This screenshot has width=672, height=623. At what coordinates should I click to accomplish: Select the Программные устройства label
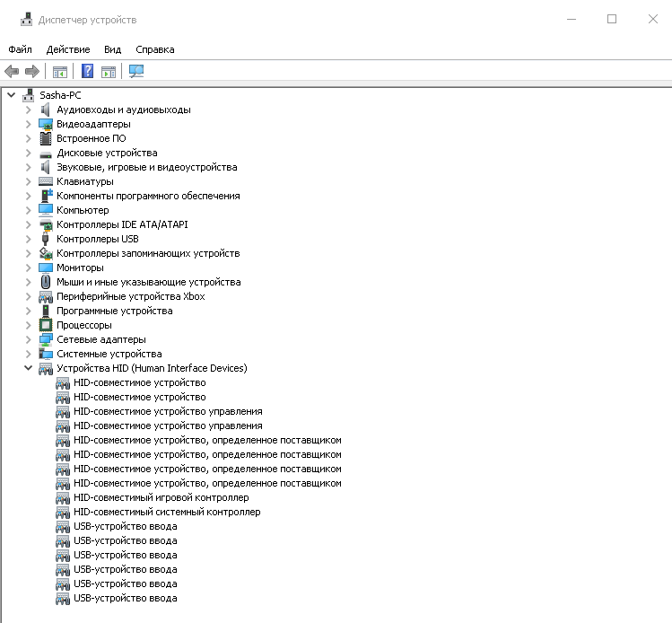[x=115, y=311]
